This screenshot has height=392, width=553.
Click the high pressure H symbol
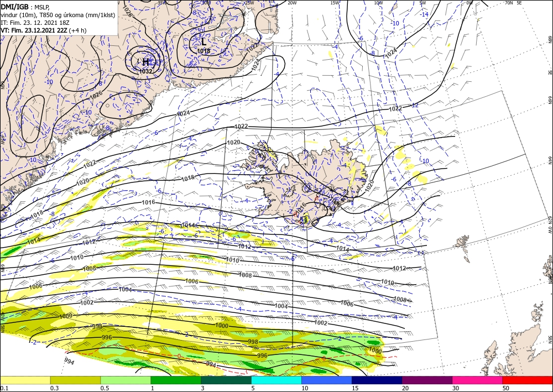tap(145, 62)
